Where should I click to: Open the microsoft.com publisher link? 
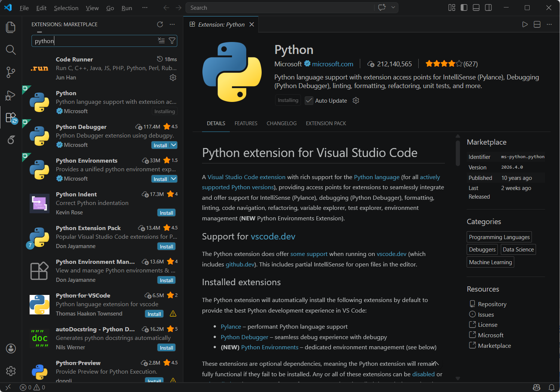[x=332, y=64]
